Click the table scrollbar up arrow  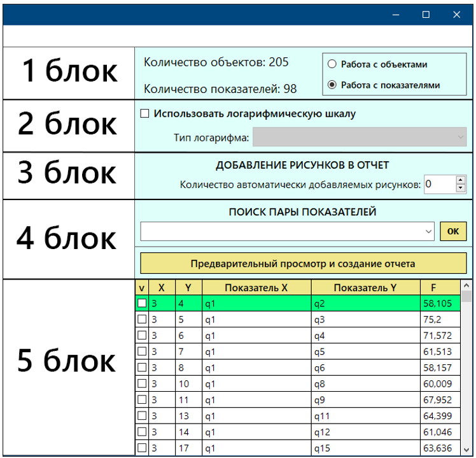(466, 285)
